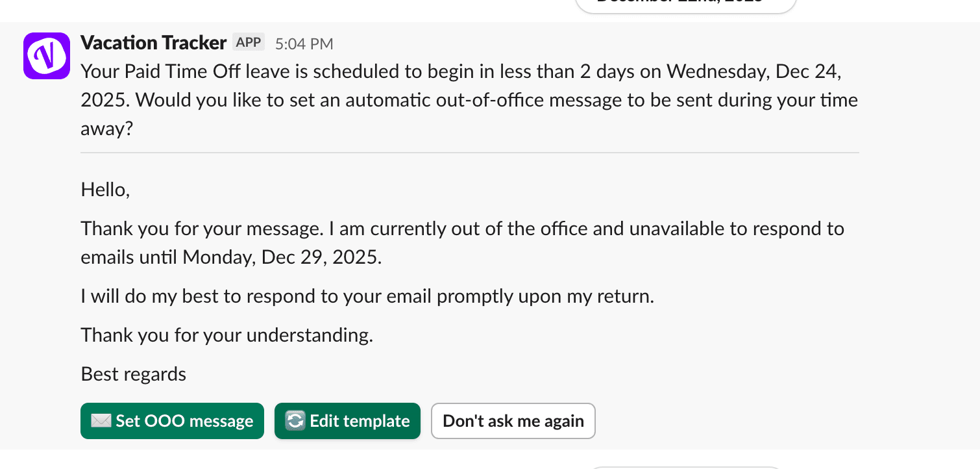980x469 pixels.
Task: Open the December 22nd, 2025 date pill
Action: [685, 5]
